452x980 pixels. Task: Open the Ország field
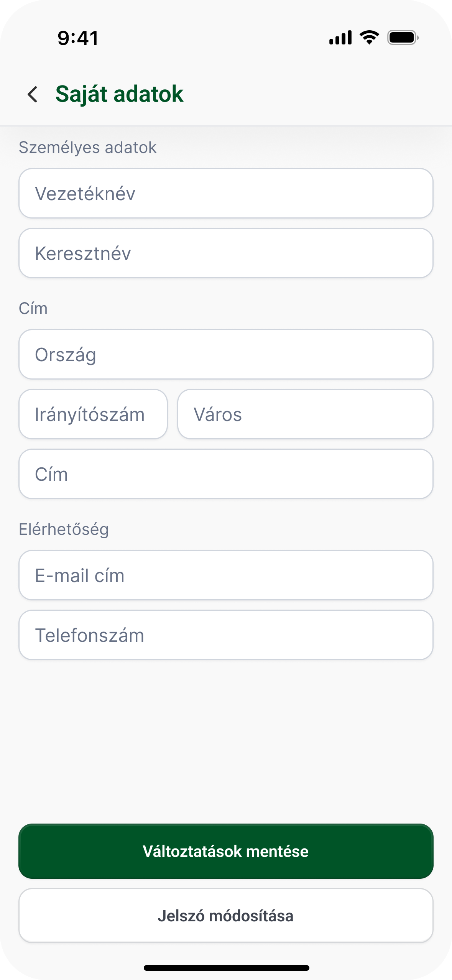(x=226, y=355)
